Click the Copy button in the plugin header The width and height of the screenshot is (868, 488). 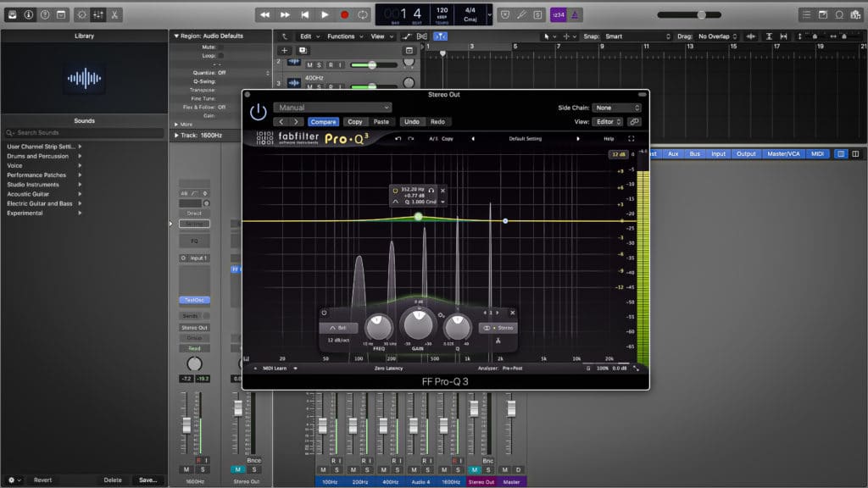pos(355,122)
